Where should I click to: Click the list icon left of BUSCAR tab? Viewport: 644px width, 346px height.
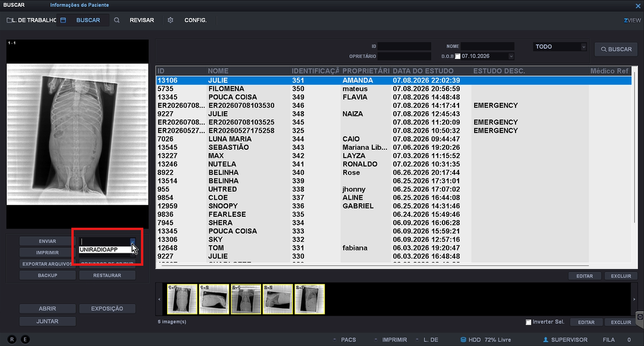[x=63, y=20]
